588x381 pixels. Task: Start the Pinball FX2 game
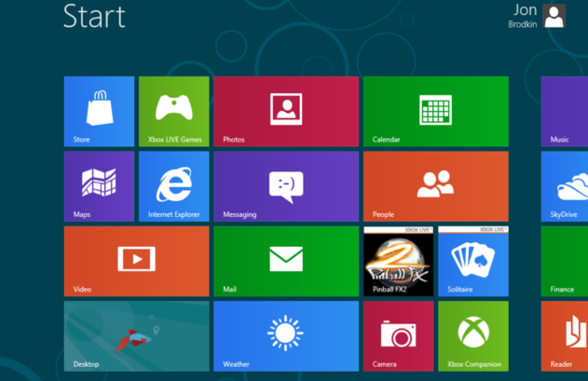tap(398, 263)
